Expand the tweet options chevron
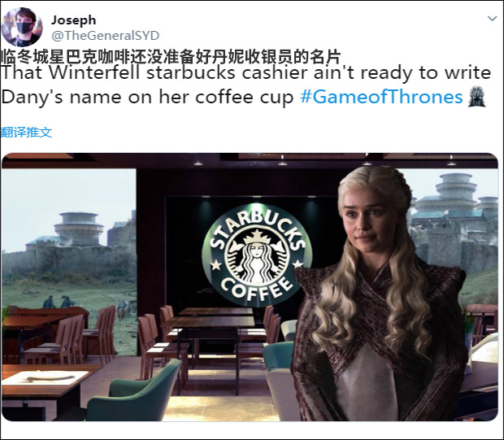The height and width of the screenshot is (440, 504). [492, 19]
